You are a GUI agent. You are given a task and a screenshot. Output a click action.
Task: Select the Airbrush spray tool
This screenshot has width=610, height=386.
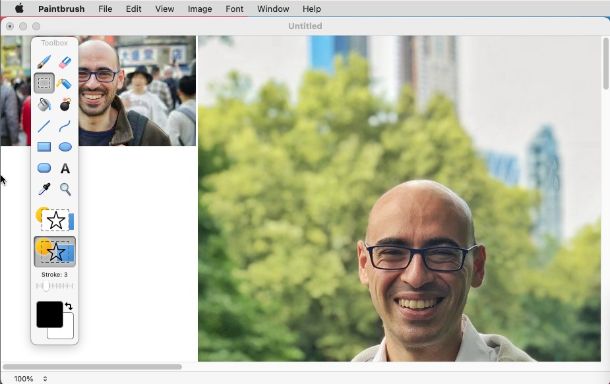(65, 83)
